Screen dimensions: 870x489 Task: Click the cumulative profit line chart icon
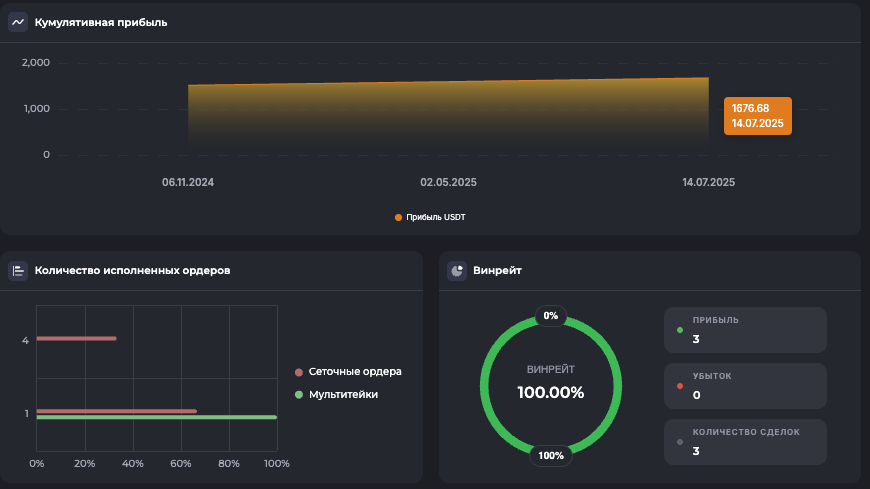coord(18,22)
